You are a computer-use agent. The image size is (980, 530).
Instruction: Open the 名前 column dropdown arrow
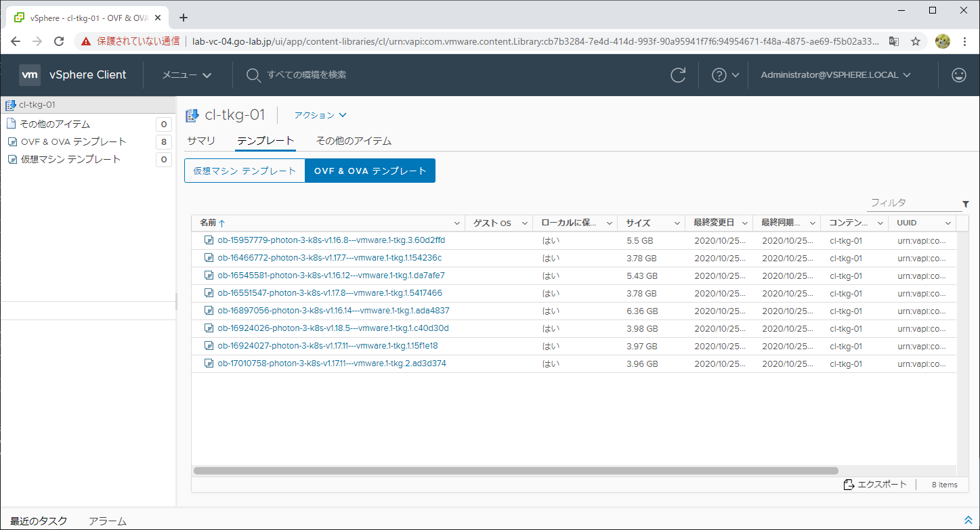coord(456,223)
